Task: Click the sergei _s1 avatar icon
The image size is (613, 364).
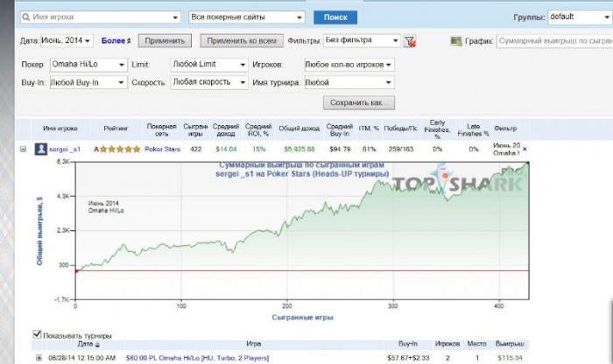Action: pos(40,149)
